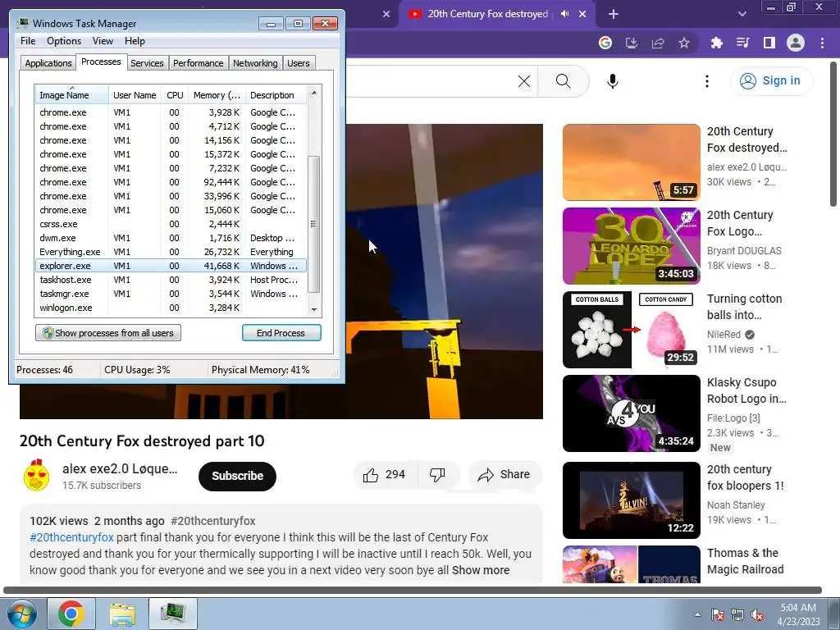Open the Chrome extensions puzzle icon

pos(716,43)
